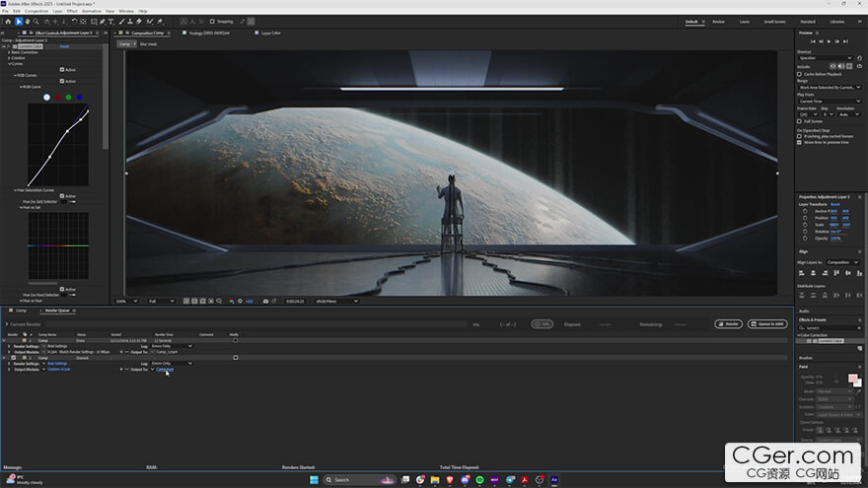The width and height of the screenshot is (868, 488).
Task: Toggle Active checkbox under Curves
Action: 62,70
